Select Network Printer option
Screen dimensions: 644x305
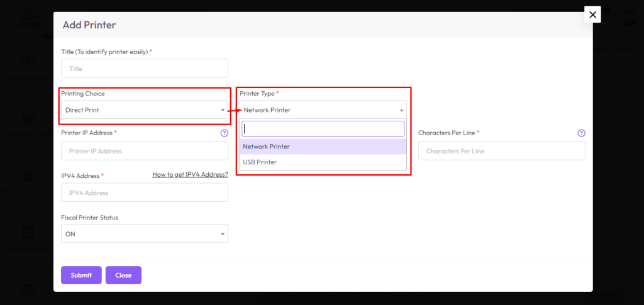coord(323,147)
